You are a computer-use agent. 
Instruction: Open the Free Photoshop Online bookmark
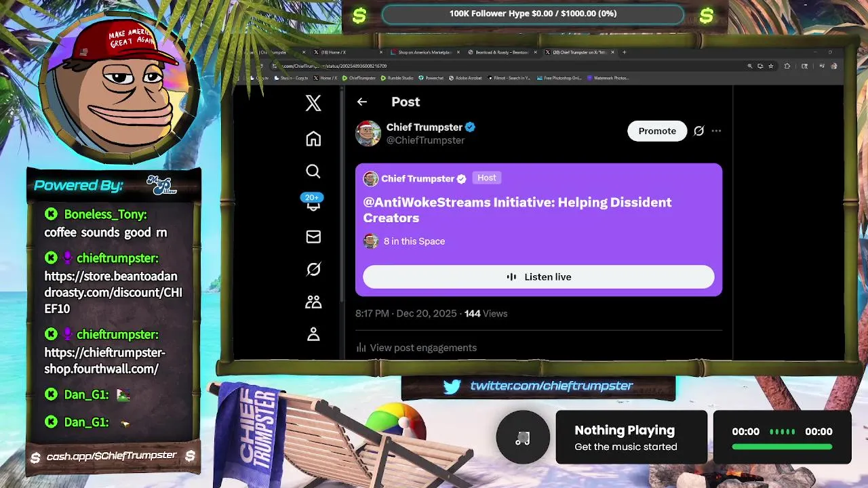(x=559, y=78)
